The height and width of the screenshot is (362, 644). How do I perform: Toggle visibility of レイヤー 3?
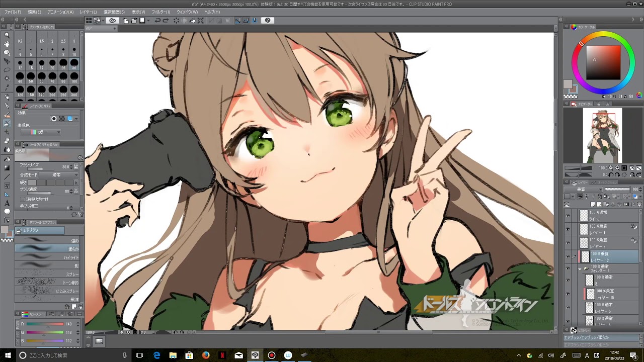click(x=568, y=243)
